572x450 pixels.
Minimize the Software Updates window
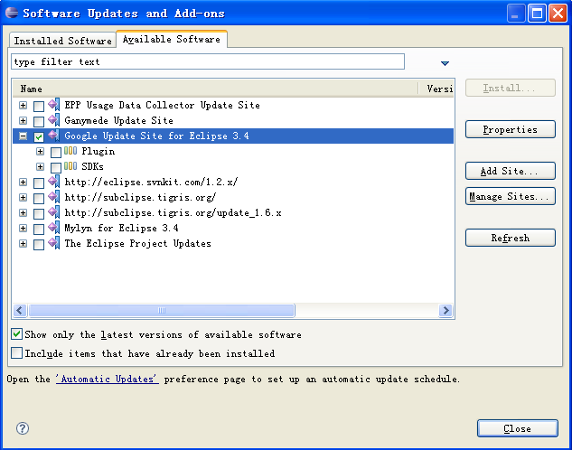pyautogui.click(x=516, y=14)
